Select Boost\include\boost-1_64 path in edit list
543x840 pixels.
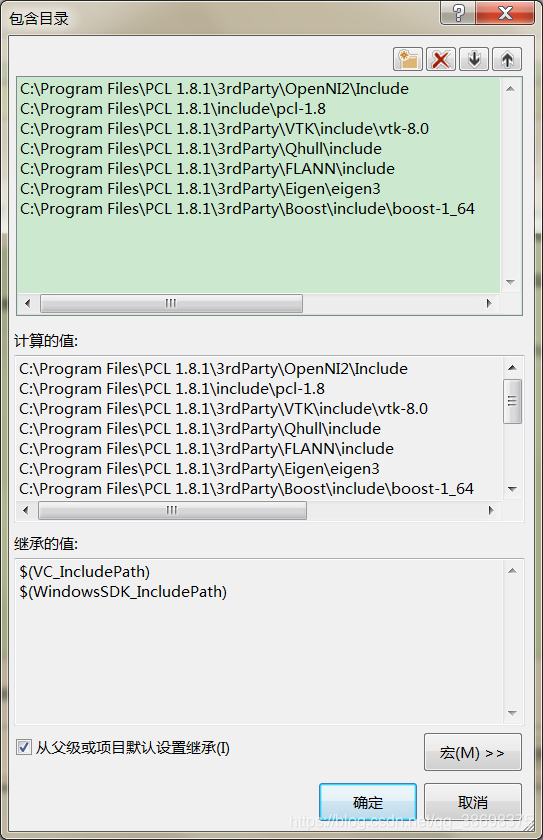click(247, 208)
